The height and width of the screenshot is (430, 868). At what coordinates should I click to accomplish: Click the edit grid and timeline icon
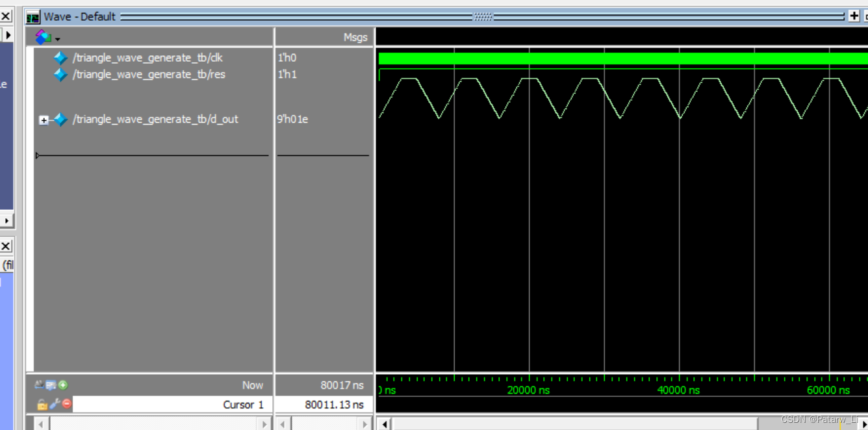pos(39,385)
